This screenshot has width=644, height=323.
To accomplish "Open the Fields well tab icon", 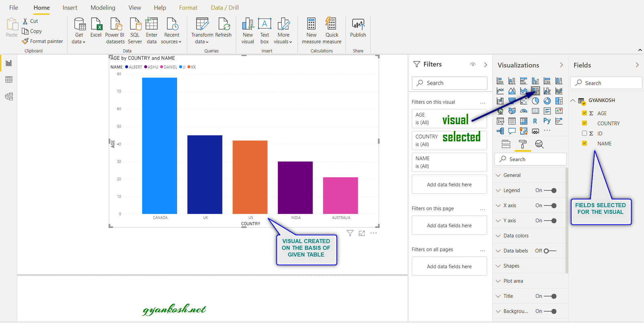I will [506, 144].
